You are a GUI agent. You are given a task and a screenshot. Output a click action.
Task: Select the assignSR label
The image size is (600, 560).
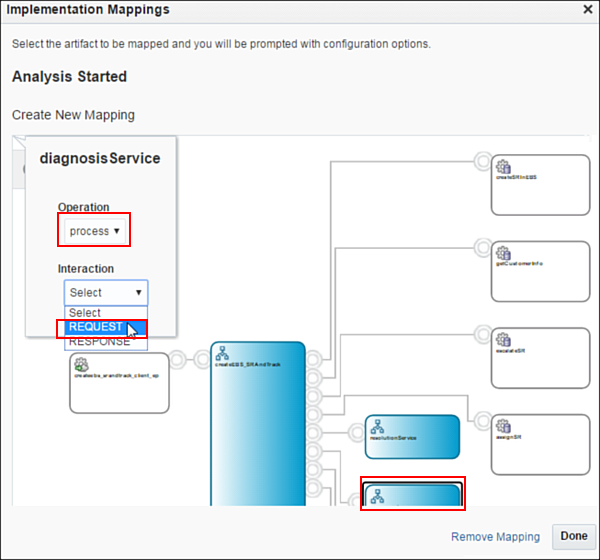point(509,437)
